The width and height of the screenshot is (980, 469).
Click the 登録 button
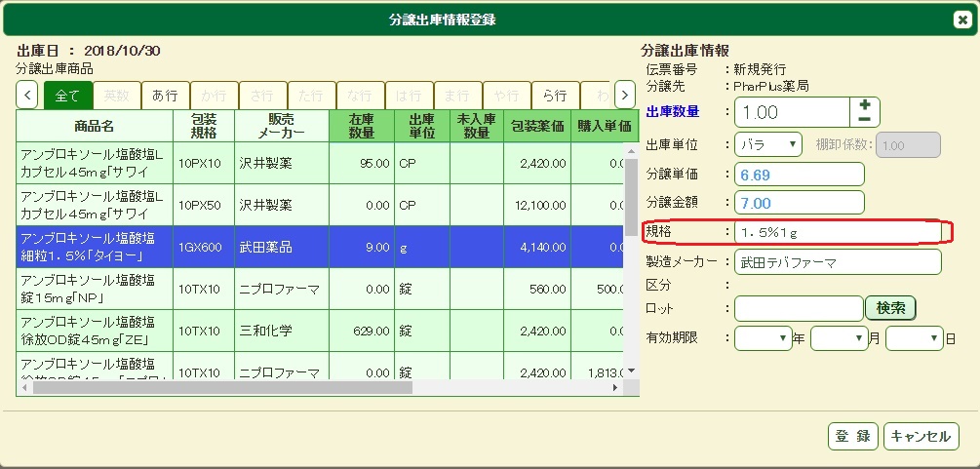tap(853, 437)
